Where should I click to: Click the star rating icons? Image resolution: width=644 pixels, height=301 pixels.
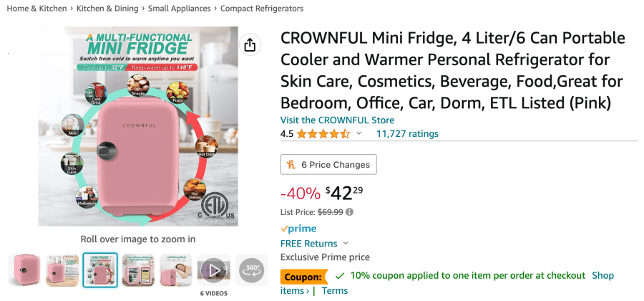click(x=323, y=134)
